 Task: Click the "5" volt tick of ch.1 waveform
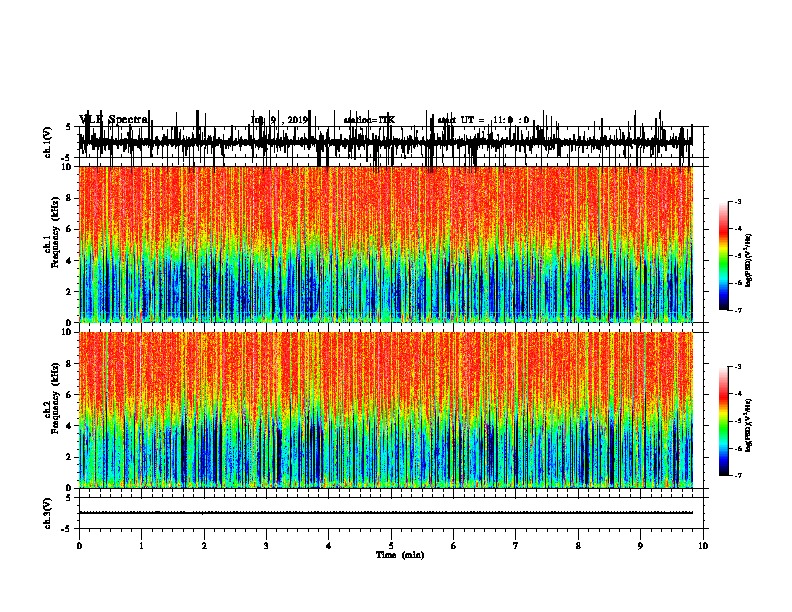click(69, 127)
